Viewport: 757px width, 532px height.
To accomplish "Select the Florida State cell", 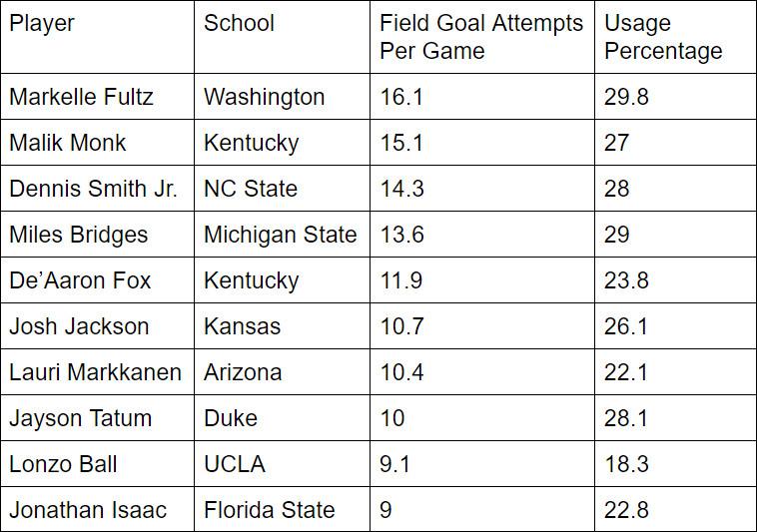I will pyautogui.click(x=269, y=510).
